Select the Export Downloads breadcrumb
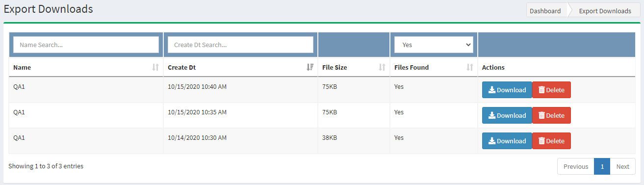The image size is (644, 185). [x=605, y=11]
